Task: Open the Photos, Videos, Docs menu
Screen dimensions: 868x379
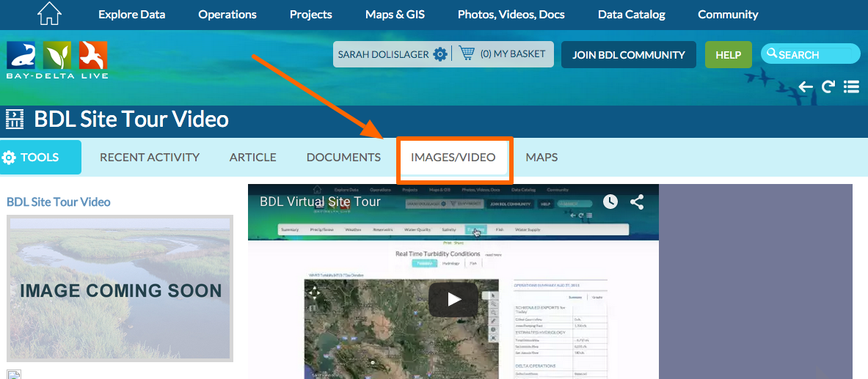Action: 511,15
